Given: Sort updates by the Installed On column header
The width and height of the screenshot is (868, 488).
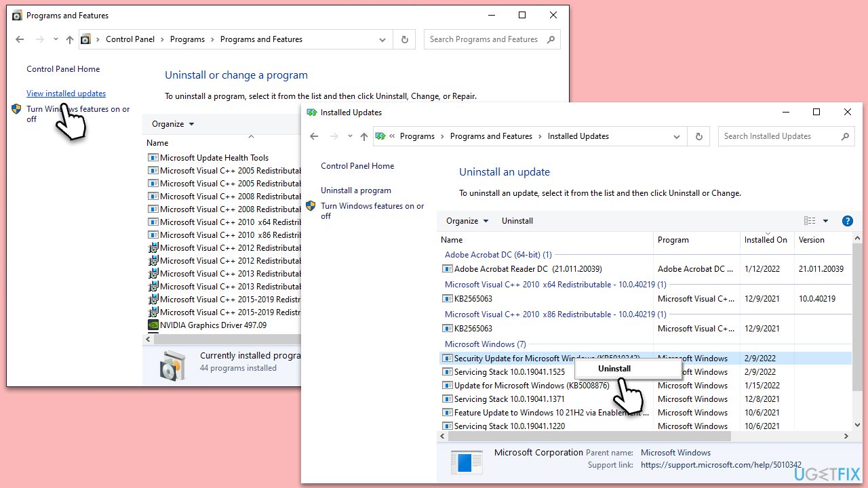Looking at the screenshot, I should (766, 239).
